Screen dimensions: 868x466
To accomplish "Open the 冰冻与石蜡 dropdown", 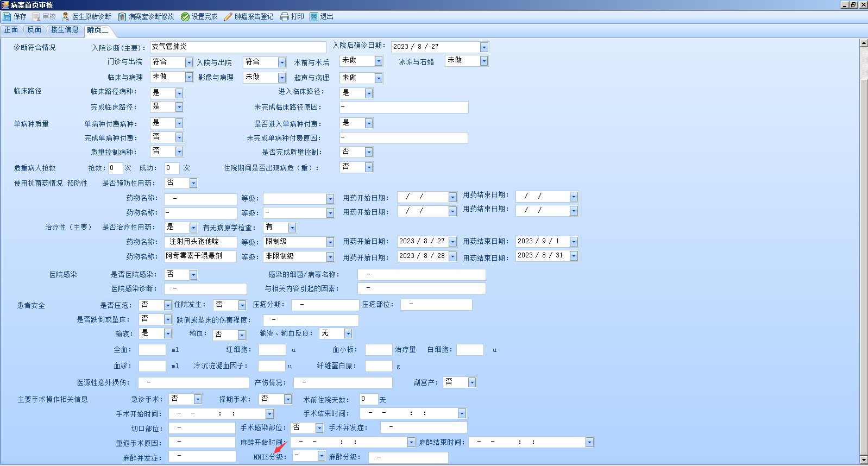I will 484,61.
